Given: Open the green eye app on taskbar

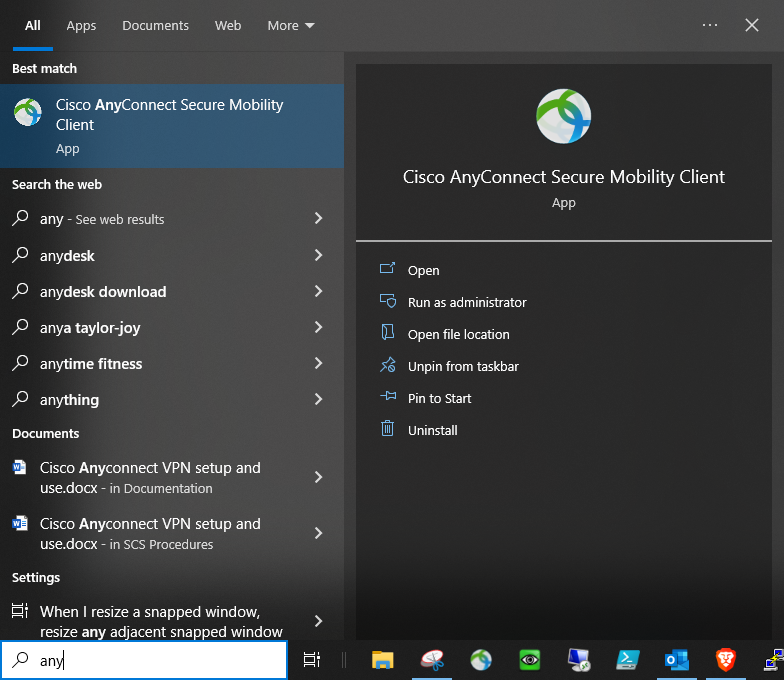Looking at the screenshot, I should tap(530, 660).
